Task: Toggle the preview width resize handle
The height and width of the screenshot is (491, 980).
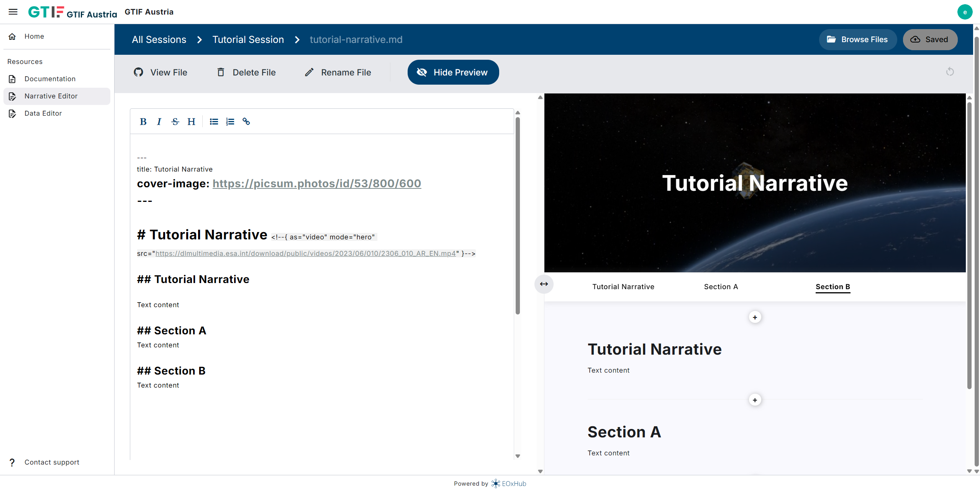Action: [x=543, y=284]
